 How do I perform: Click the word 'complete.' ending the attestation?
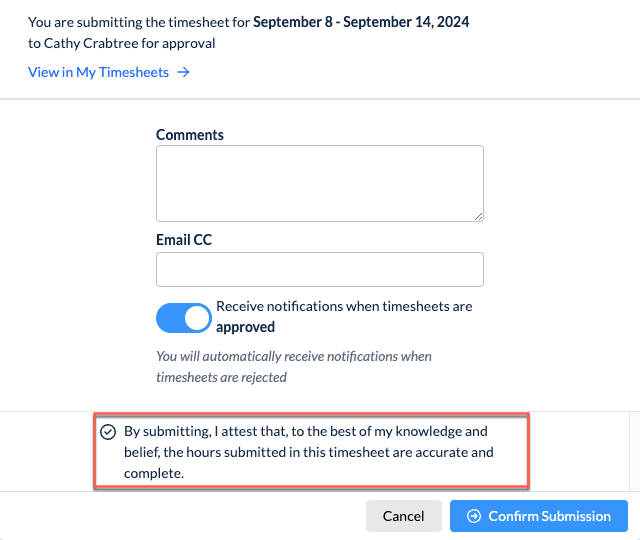tap(154, 473)
